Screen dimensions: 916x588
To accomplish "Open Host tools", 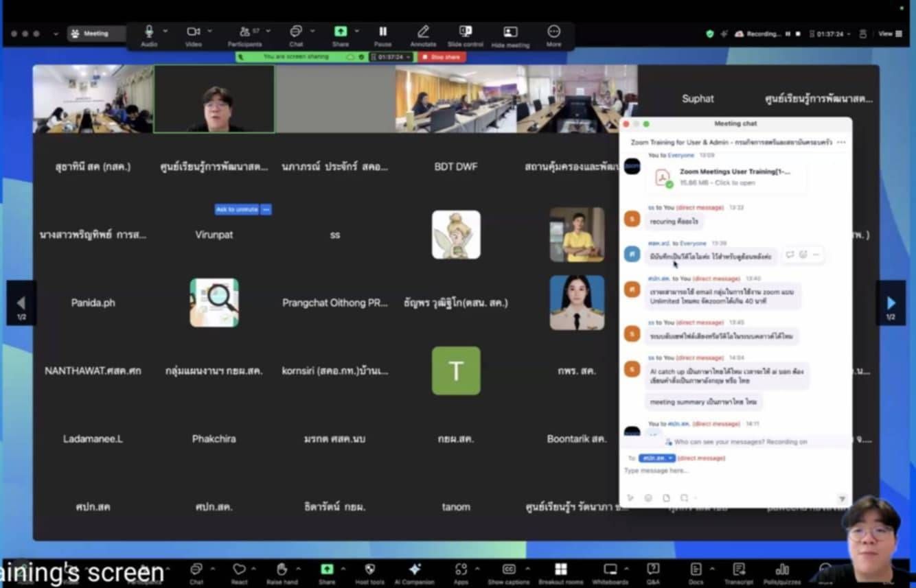I will 369,573.
